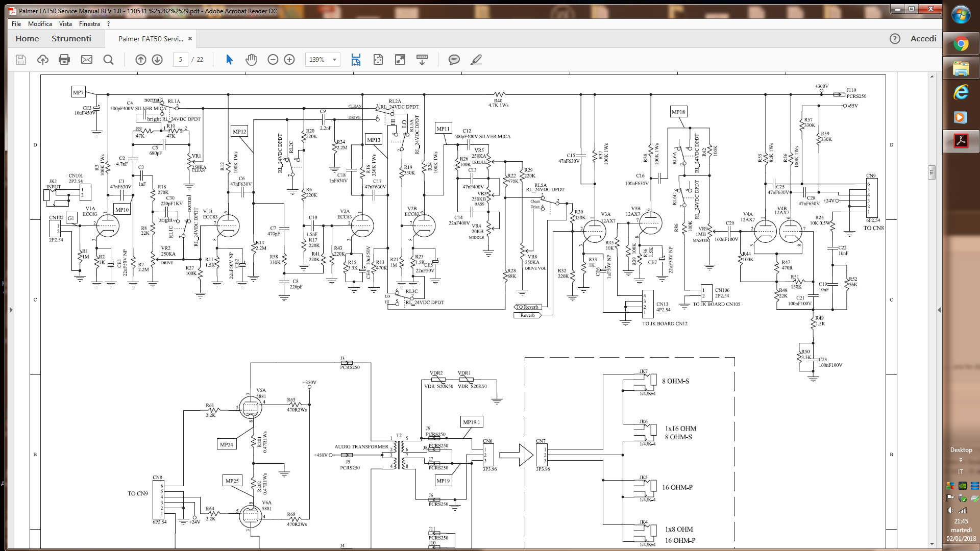
Task: Go to previous page arrow
Action: click(141, 60)
